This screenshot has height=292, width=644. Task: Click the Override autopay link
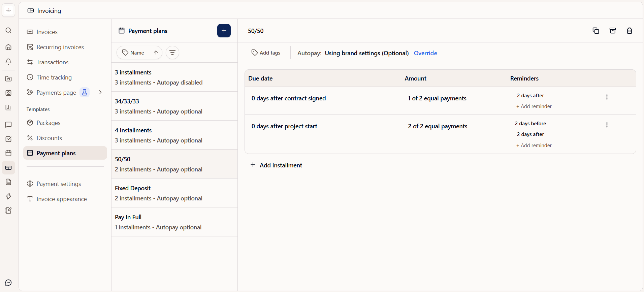point(425,53)
